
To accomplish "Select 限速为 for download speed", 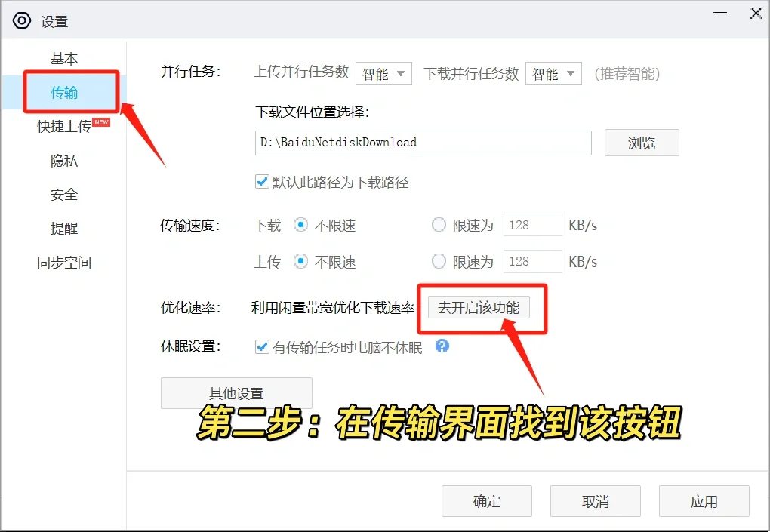I will 439,225.
